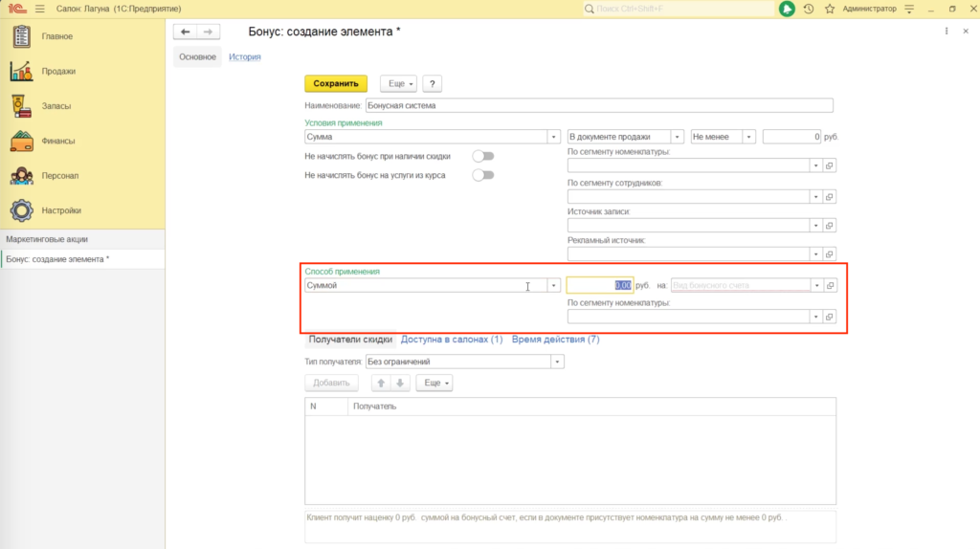Screen dimensions: 980x549
Task: Move recipient row up arrow
Action: [381, 383]
